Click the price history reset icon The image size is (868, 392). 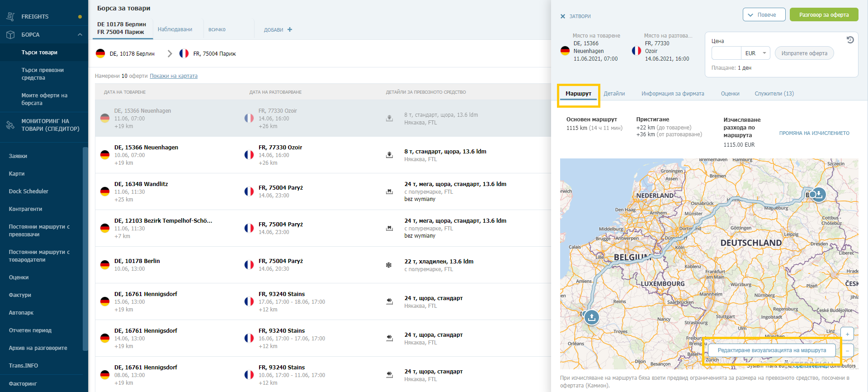click(x=850, y=40)
